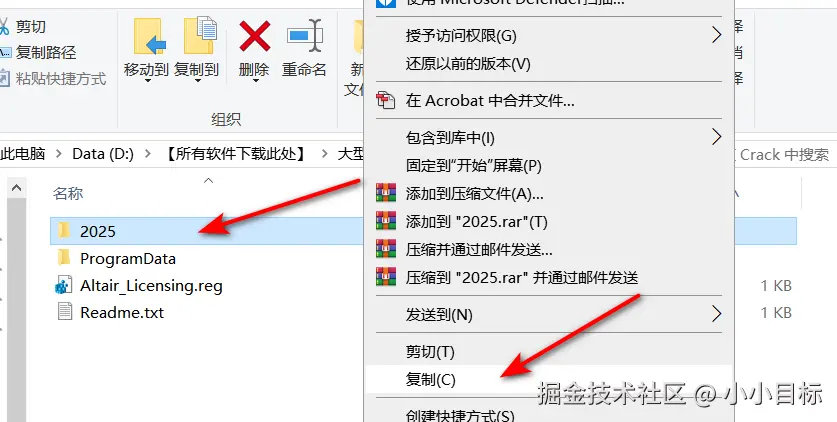Expand the Copy to dropdown arrow
837x422 pixels.
coord(198,81)
